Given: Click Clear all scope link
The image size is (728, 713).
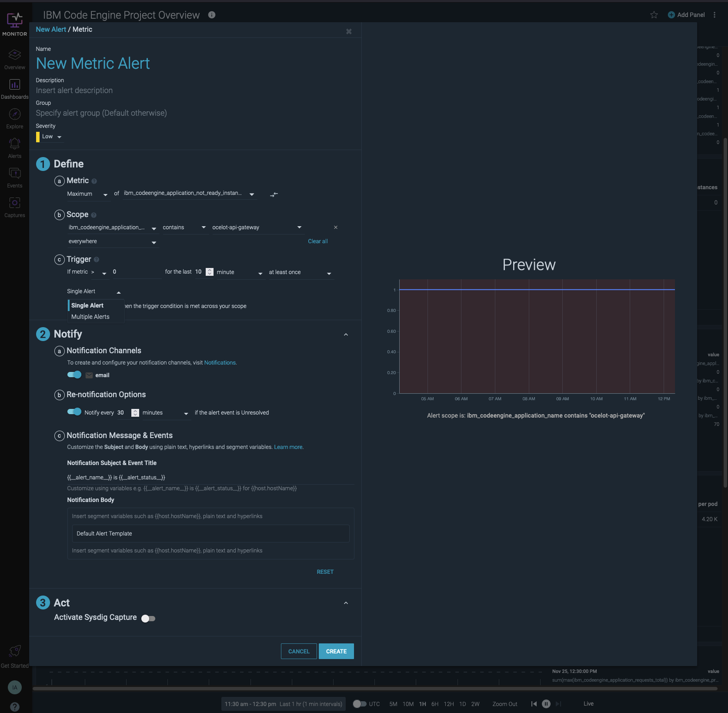Looking at the screenshot, I should [318, 241].
